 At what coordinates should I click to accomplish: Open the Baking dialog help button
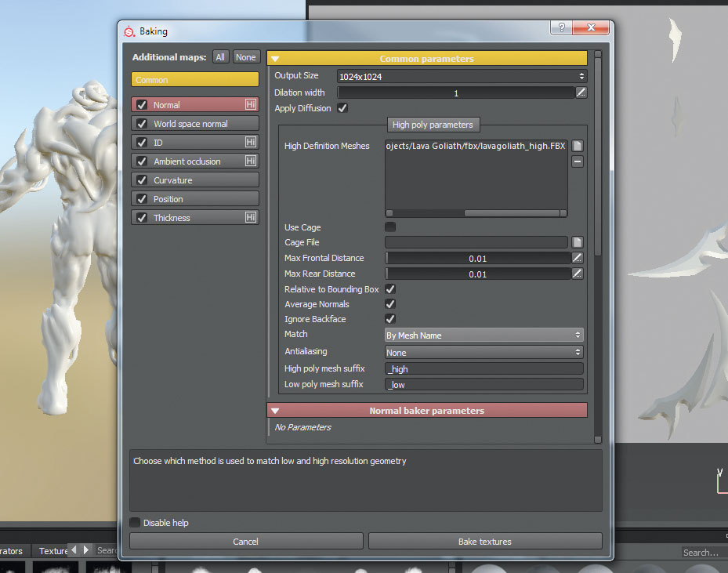tap(561, 27)
